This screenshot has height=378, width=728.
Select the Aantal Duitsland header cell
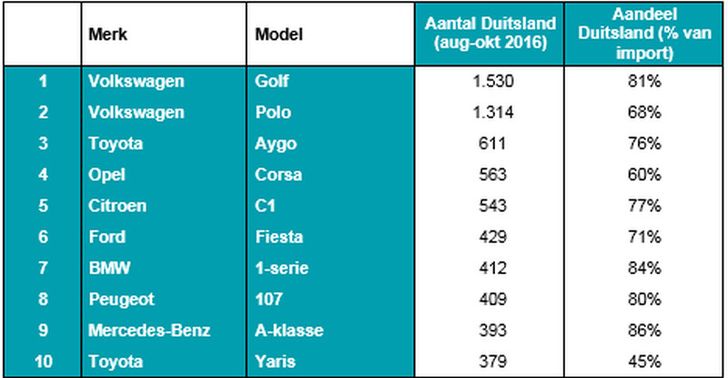coord(489,34)
